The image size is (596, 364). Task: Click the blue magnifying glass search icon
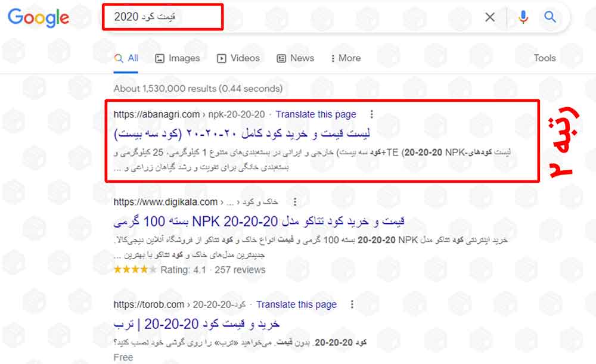[x=550, y=17]
